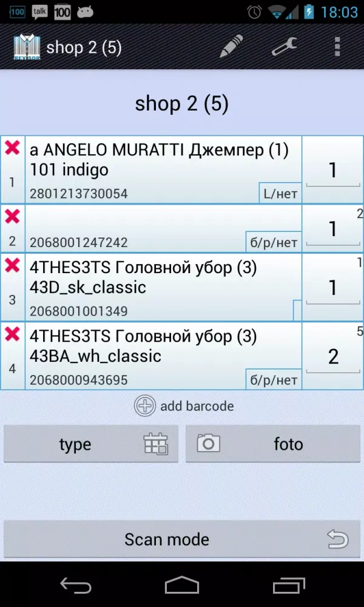Delete the ANGELO MURATTI item with red X
Image resolution: width=364 pixels, height=607 pixels.
click(x=12, y=148)
